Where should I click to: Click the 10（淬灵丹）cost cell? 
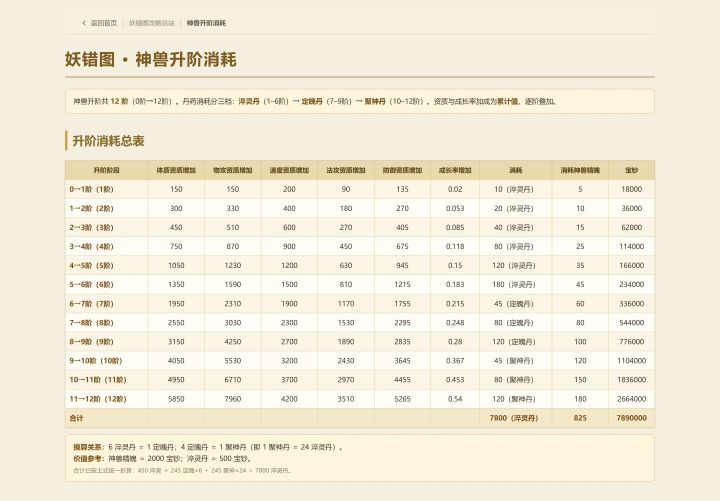pos(516,189)
